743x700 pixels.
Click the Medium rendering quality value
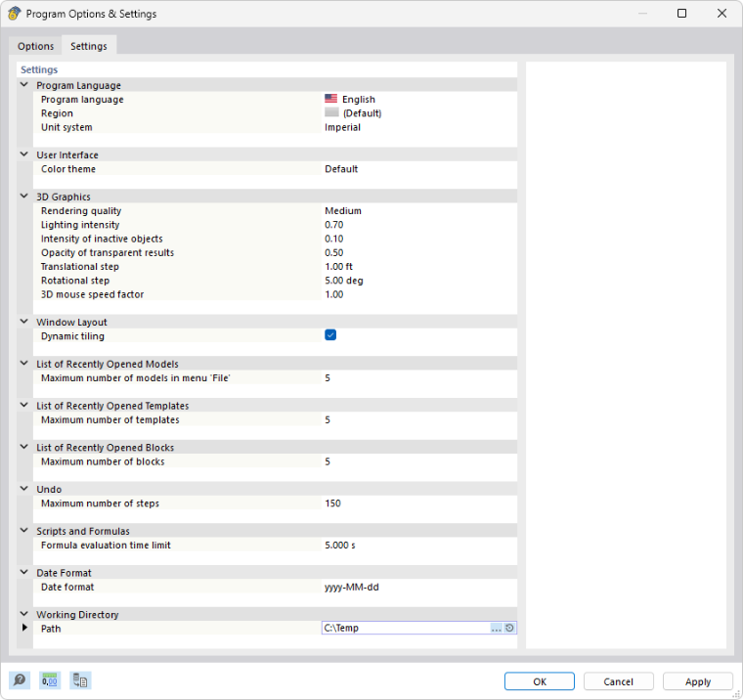pos(343,210)
